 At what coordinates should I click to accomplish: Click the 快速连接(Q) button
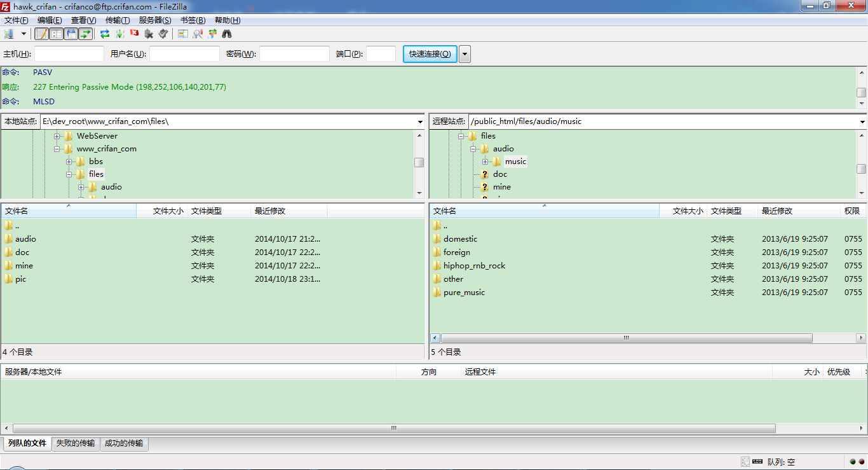point(430,54)
